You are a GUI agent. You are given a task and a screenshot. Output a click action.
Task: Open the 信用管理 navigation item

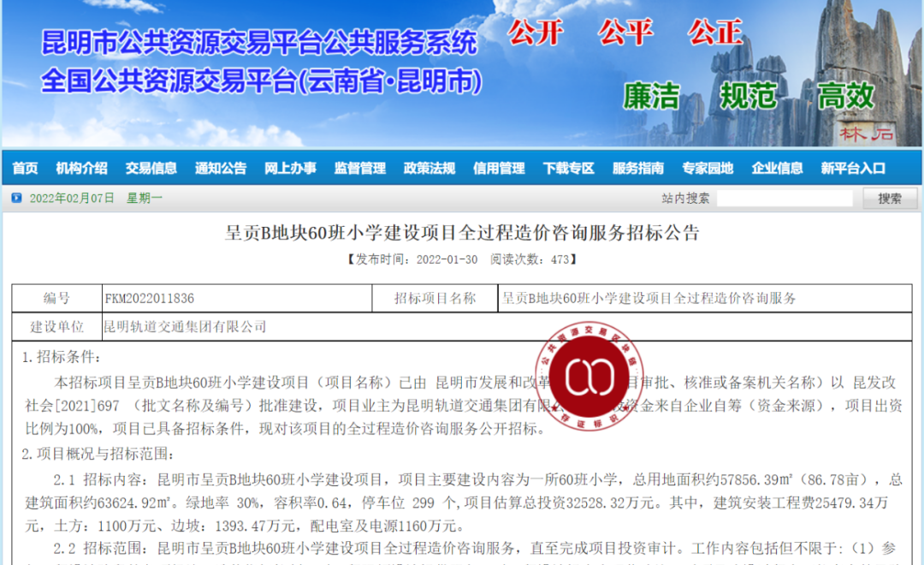(499, 169)
